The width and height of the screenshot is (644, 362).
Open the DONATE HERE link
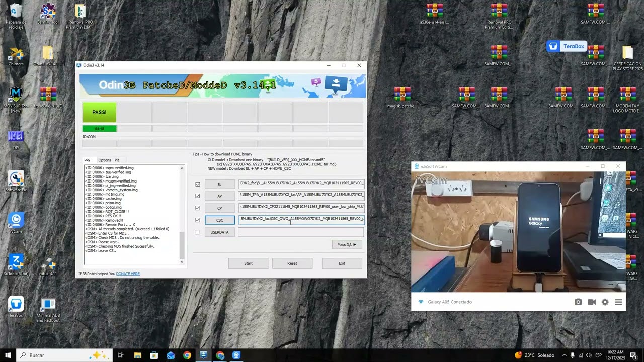coord(128,274)
